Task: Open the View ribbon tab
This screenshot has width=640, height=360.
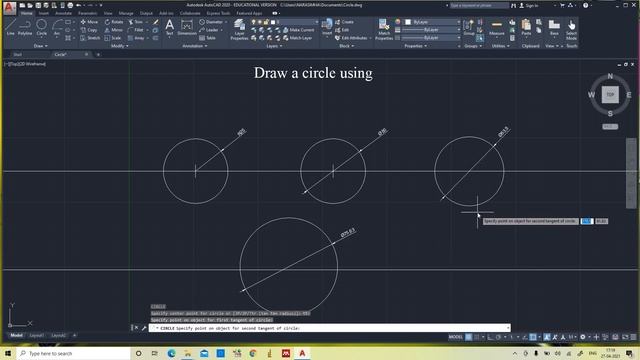Action: click(x=108, y=13)
